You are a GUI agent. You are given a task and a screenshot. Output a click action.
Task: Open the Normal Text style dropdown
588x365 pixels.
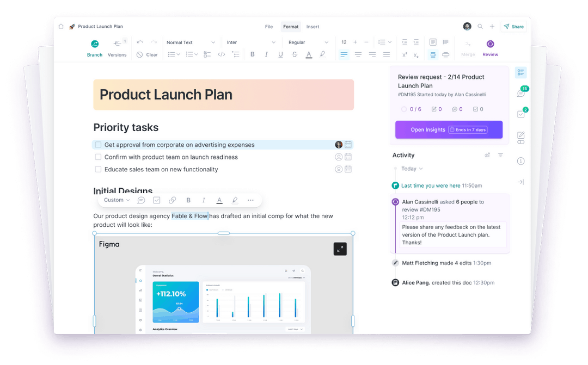(191, 42)
